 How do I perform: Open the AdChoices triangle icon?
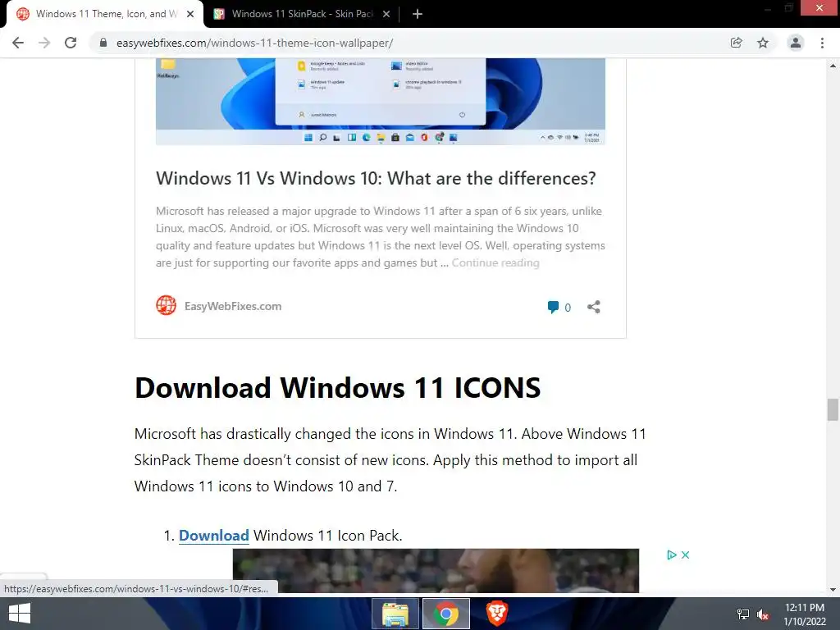[x=671, y=555]
